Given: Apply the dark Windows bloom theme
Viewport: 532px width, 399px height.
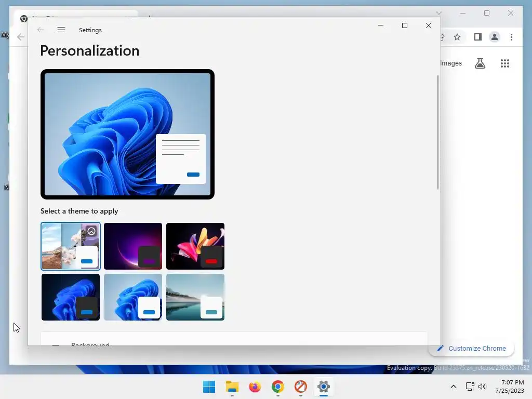Looking at the screenshot, I should pos(71,297).
